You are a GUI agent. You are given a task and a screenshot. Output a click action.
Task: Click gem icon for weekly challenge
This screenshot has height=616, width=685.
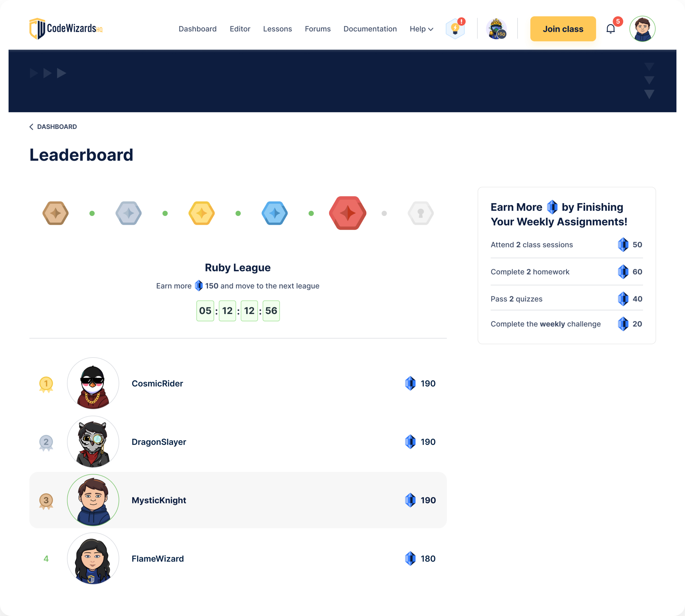[x=623, y=324]
